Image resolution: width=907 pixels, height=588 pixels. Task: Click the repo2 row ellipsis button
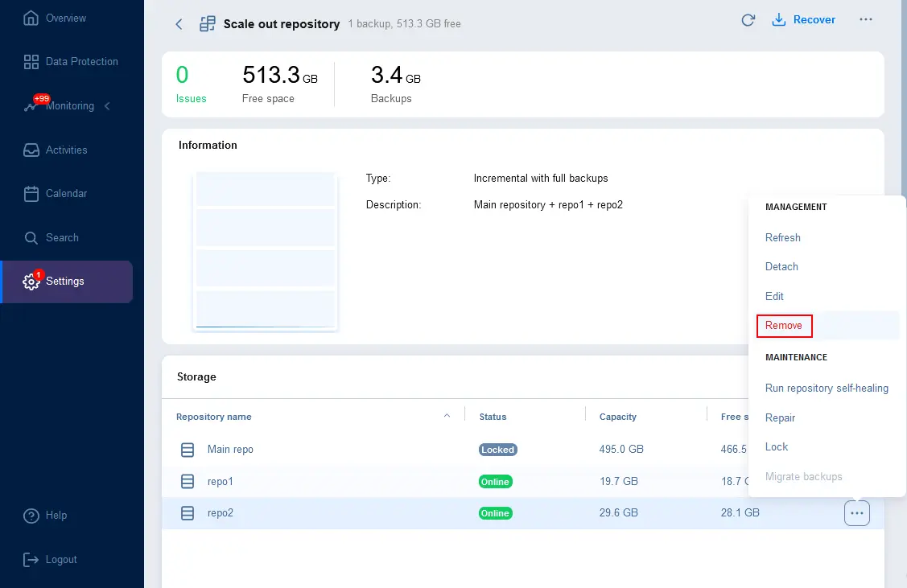click(x=856, y=513)
